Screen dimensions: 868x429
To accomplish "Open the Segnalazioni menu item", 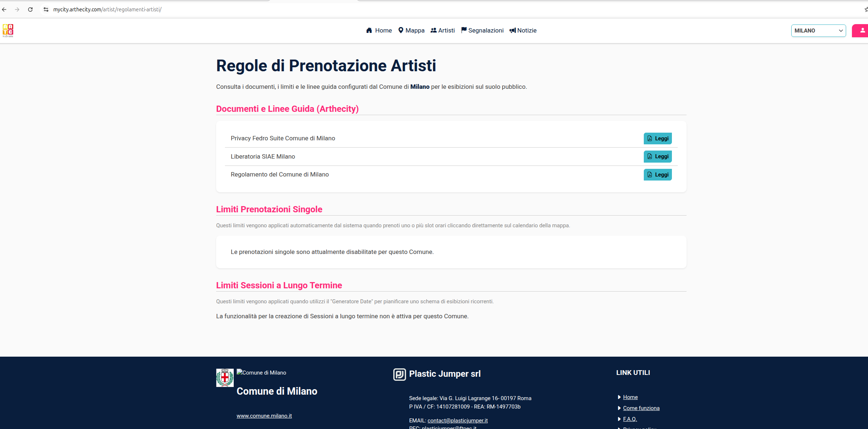I will [482, 30].
